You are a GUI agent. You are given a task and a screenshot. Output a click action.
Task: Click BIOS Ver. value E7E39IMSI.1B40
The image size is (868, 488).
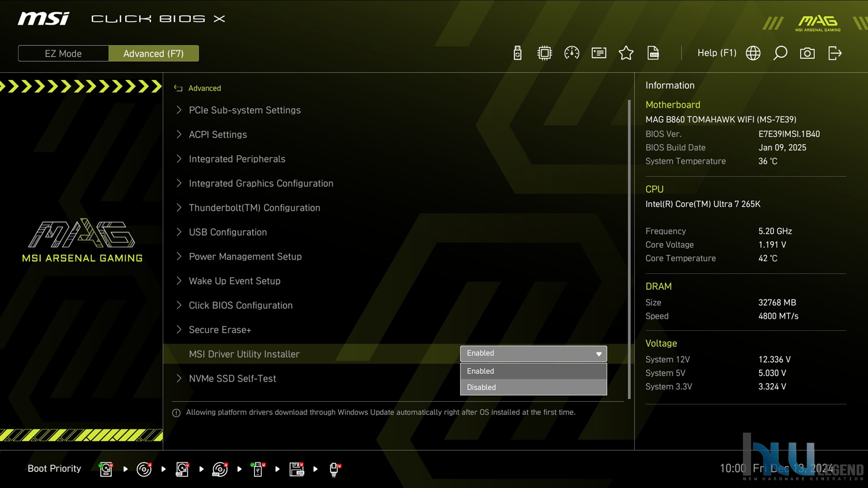[x=789, y=134]
